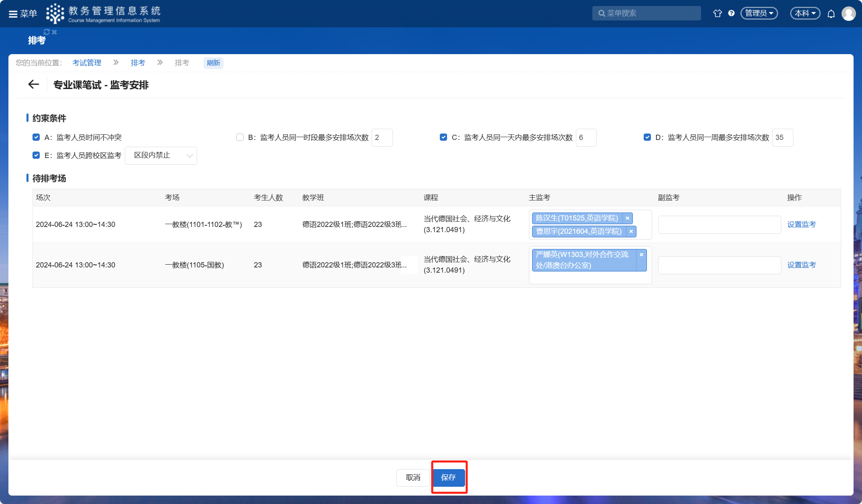The height and width of the screenshot is (504, 862).
Task: Open the theme shirt icon
Action: click(717, 13)
